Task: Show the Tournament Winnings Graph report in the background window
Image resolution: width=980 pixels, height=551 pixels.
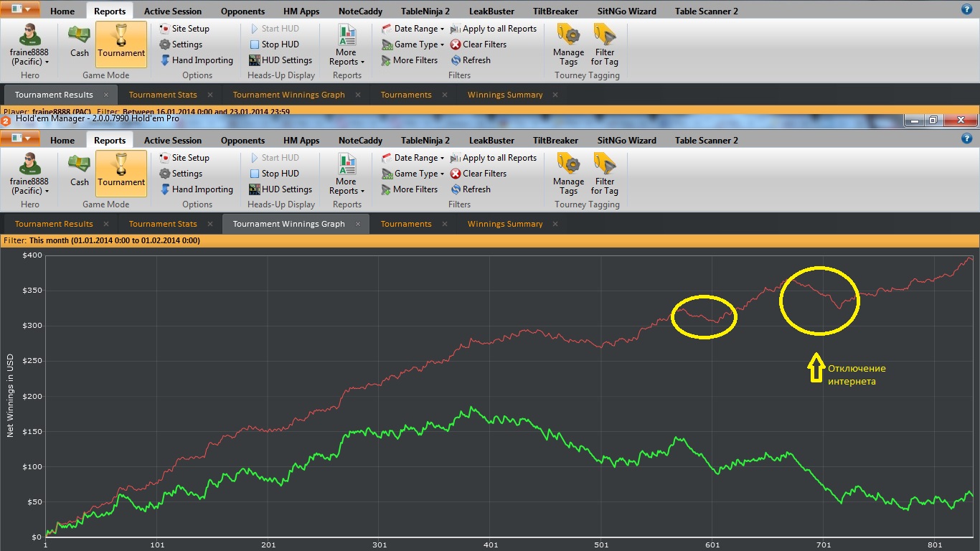Action: 288,95
